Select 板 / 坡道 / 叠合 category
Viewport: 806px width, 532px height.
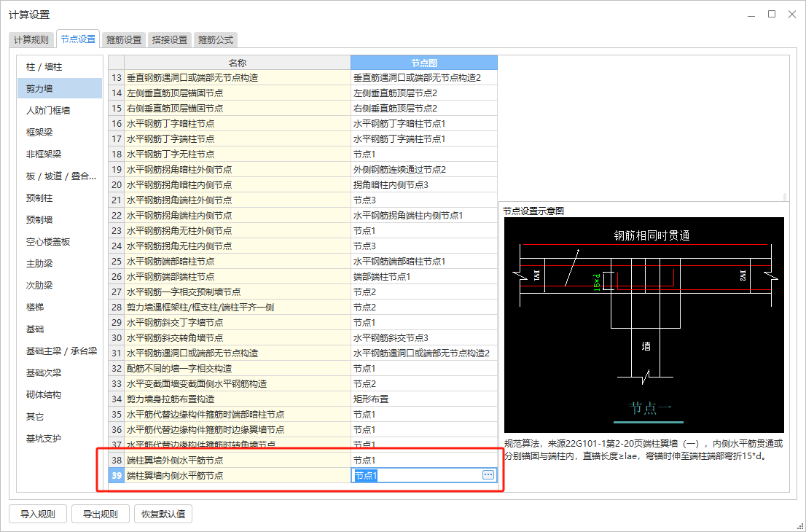pos(60,176)
